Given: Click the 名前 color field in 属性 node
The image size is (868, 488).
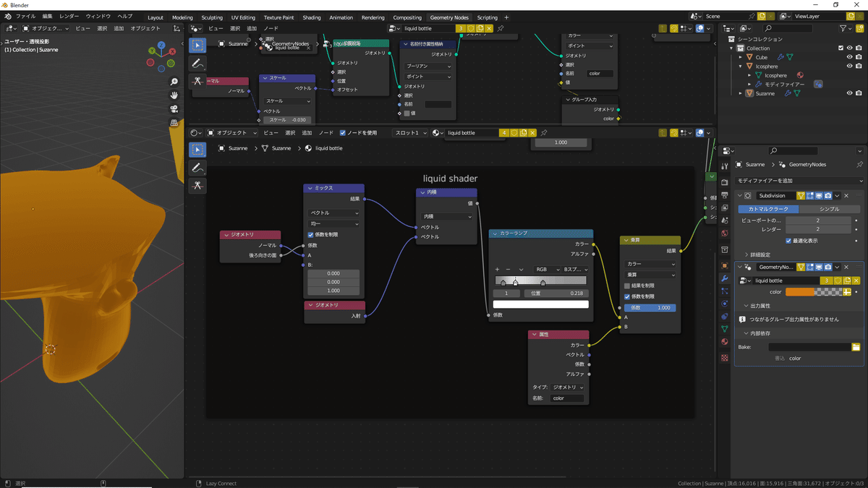Looking at the screenshot, I should (x=567, y=398).
